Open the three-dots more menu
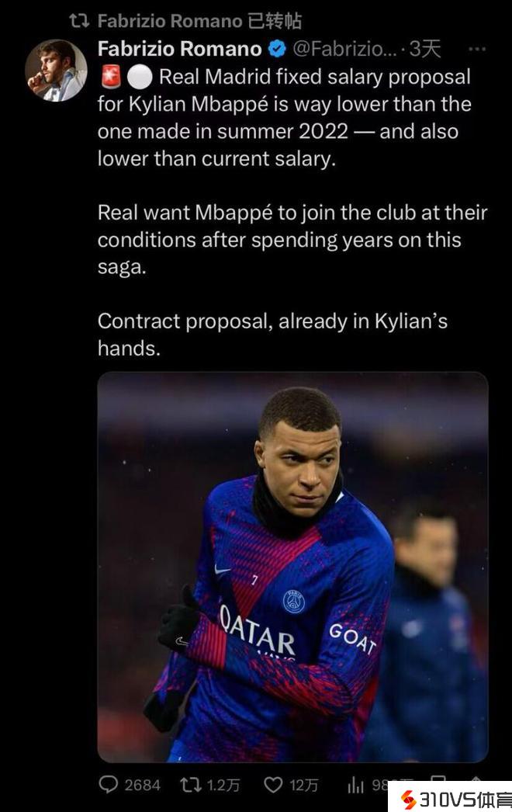The image size is (512, 812). (477, 49)
